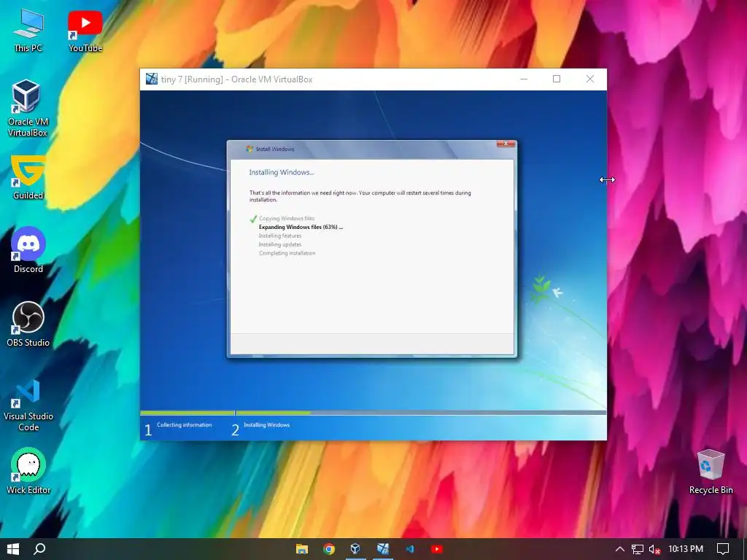747x560 pixels.
Task: Show hidden system tray icons
Action: coord(620,549)
